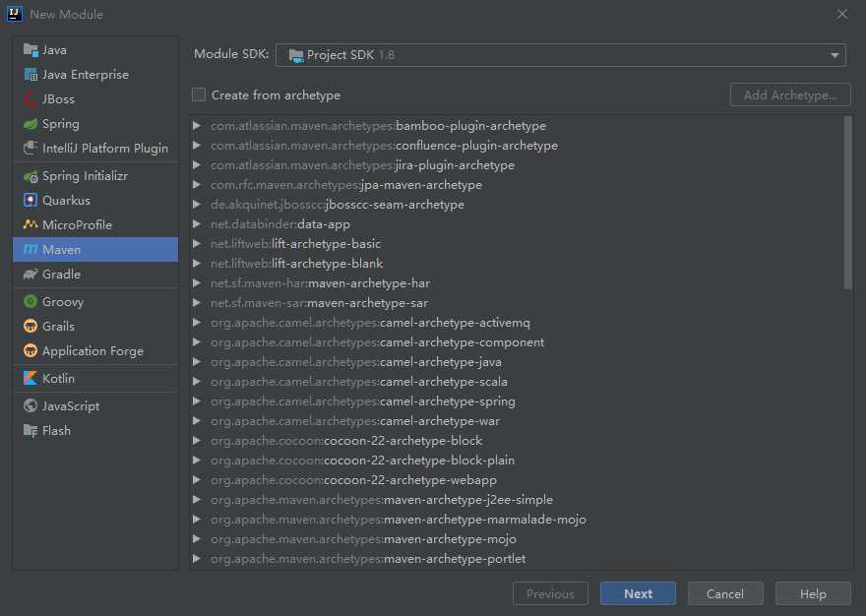Click the archetype list vertical scrollbar
The height and width of the screenshot is (616, 866).
click(x=847, y=203)
